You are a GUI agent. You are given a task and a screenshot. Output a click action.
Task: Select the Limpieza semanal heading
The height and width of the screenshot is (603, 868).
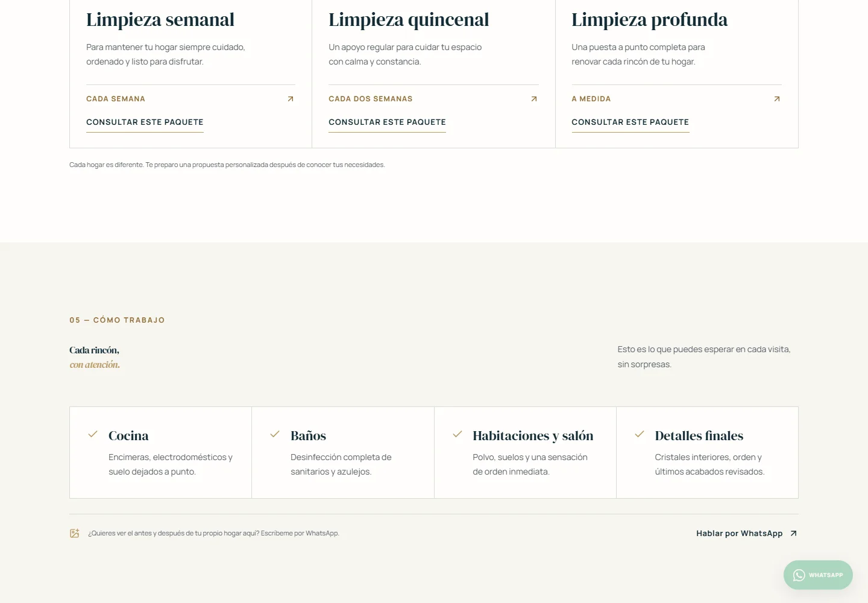160,20
